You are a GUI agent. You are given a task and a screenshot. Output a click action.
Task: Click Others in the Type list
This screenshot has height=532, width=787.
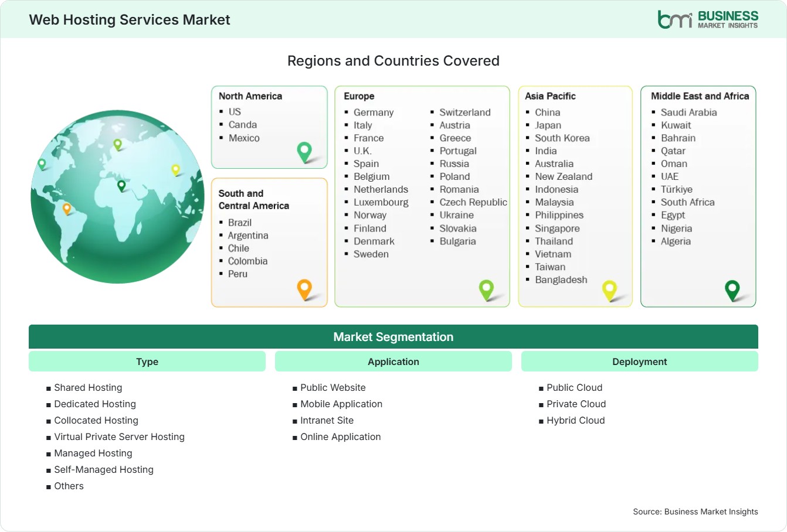[69, 486]
